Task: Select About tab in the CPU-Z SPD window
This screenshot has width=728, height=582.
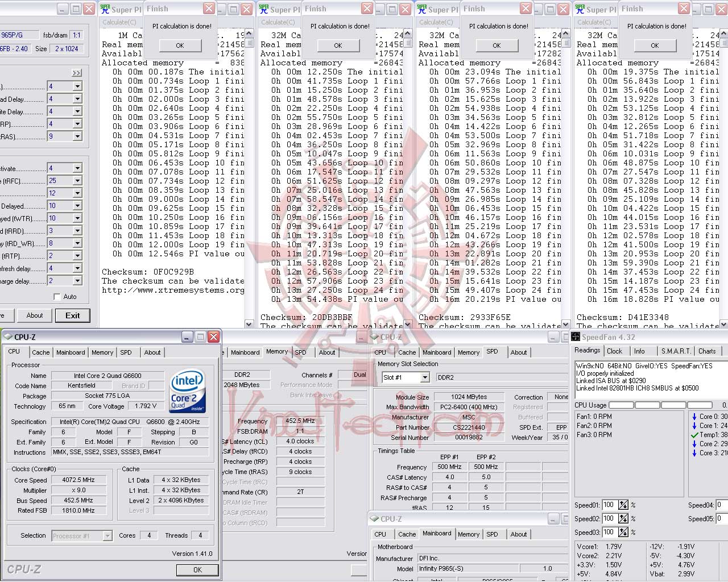Action: tap(518, 352)
